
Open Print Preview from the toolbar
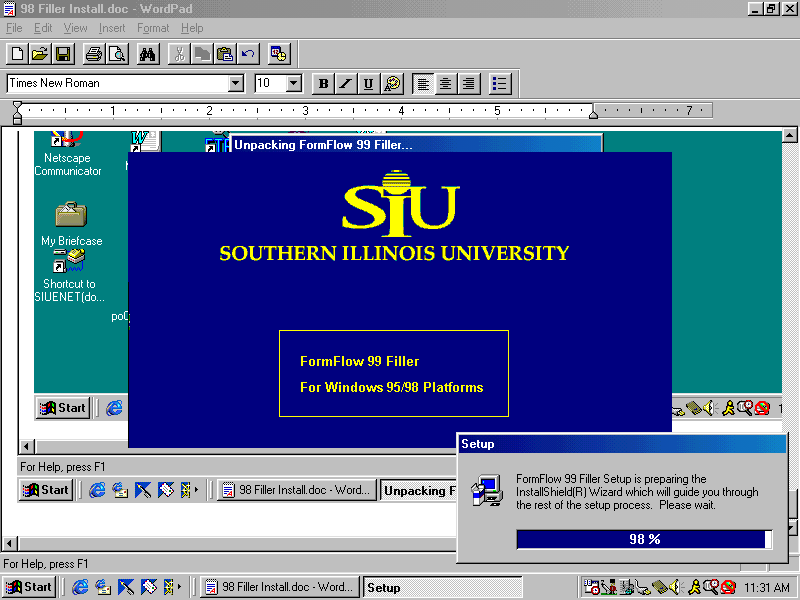(117, 54)
